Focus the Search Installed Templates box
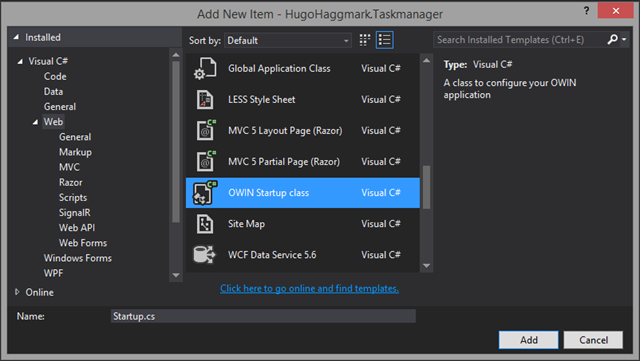This screenshot has height=361, width=640. (x=519, y=40)
